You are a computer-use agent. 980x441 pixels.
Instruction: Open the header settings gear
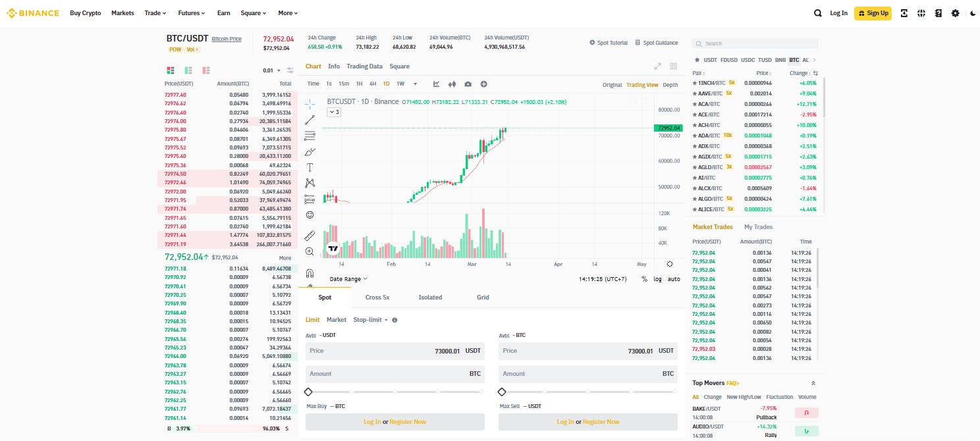(956, 13)
